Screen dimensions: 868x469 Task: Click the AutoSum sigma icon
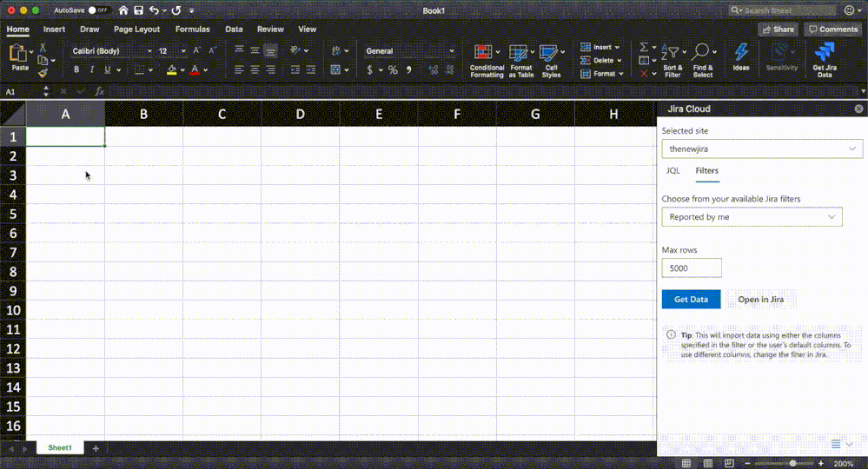tap(644, 47)
